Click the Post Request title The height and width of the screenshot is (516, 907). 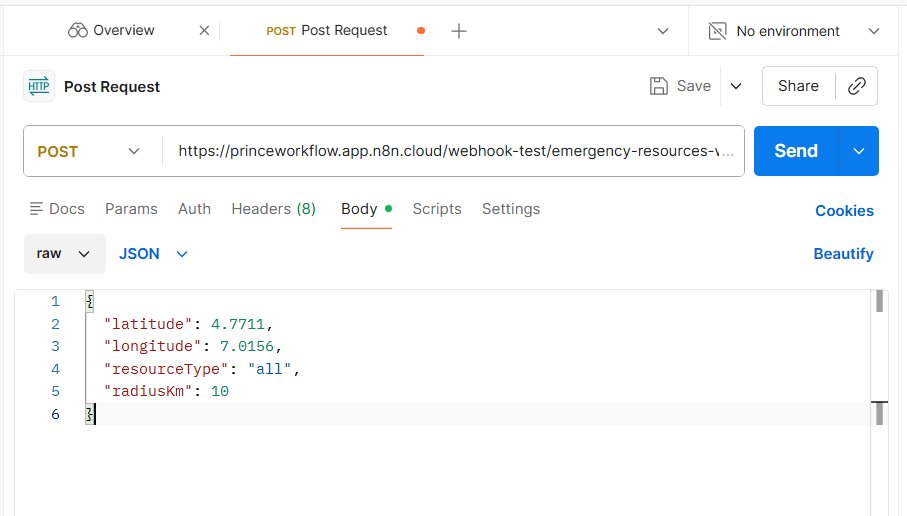coord(112,87)
